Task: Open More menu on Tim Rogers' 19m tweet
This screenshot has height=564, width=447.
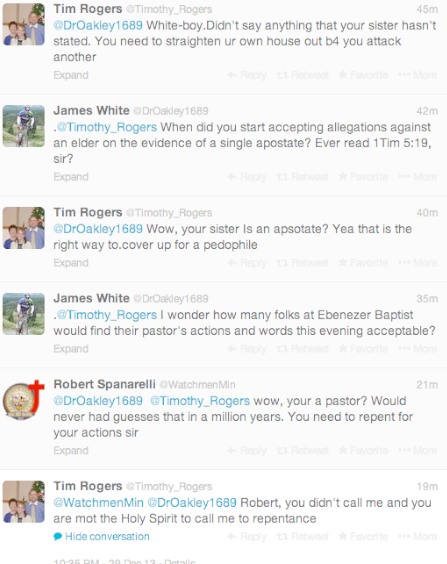Action: click(x=418, y=537)
